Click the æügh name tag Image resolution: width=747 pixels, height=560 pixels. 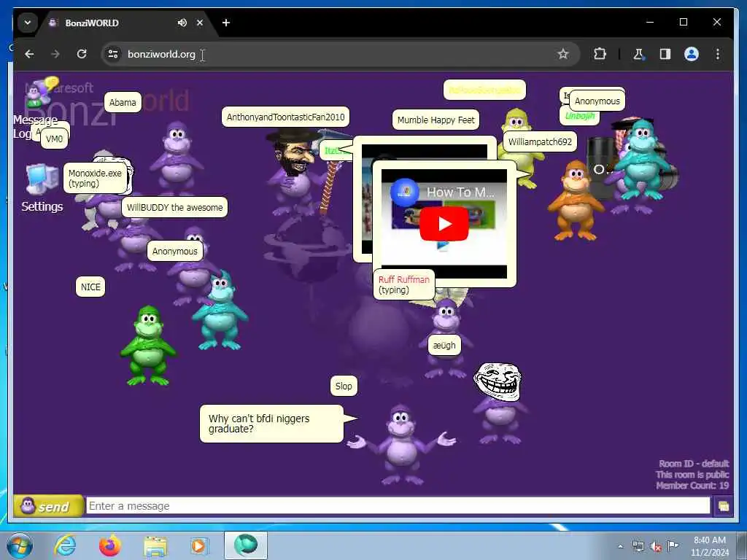(x=444, y=345)
